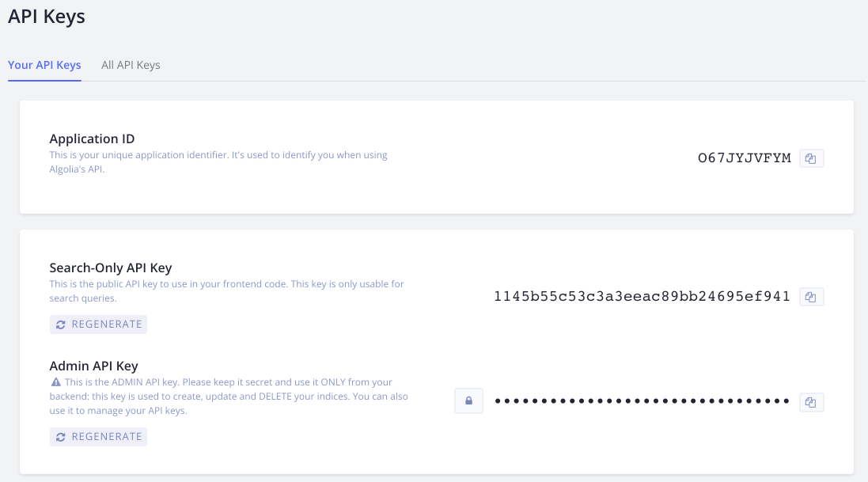Screen dimensions: 868x482
Task: Click the masked Admin key dotted field
Action: point(641,401)
